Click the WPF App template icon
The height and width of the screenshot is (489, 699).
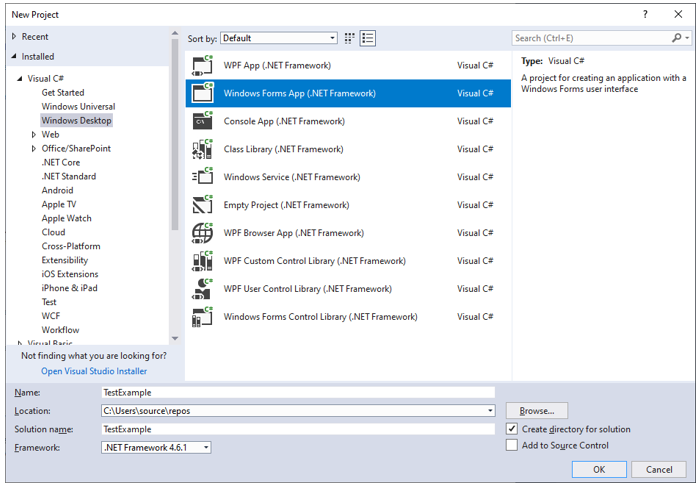(202, 66)
